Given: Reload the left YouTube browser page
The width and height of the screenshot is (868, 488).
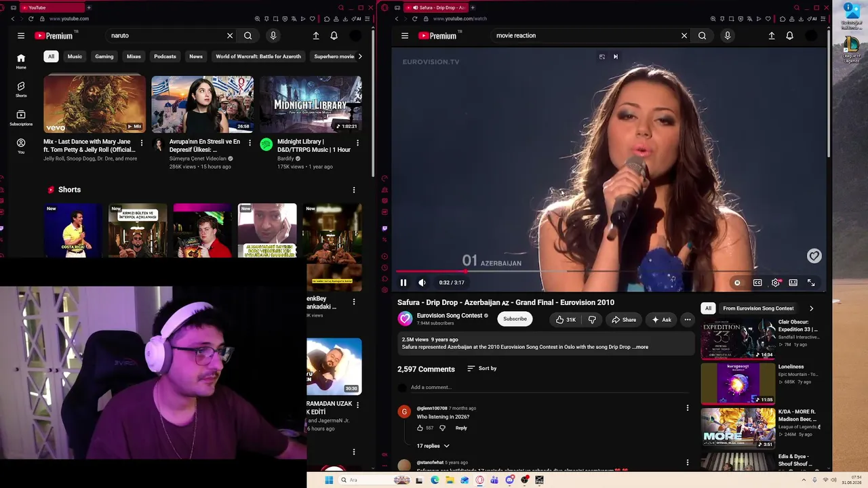Looking at the screenshot, I should pos(31,19).
